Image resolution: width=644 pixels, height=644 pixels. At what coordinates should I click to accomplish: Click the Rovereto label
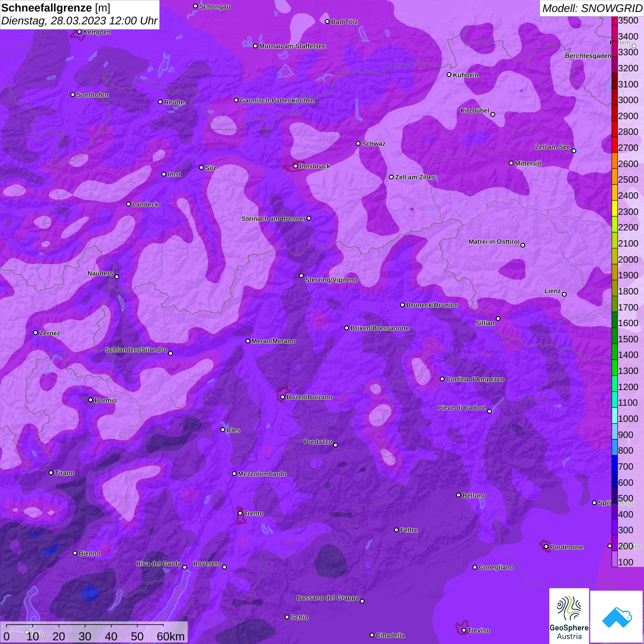pyautogui.click(x=207, y=563)
